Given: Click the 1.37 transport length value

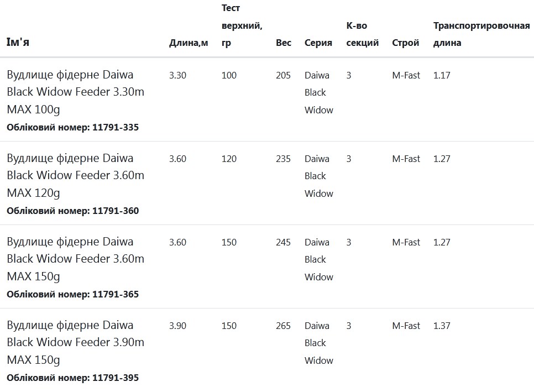Looking at the screenshot, I should pyautogui.click(x=442, y=326).
